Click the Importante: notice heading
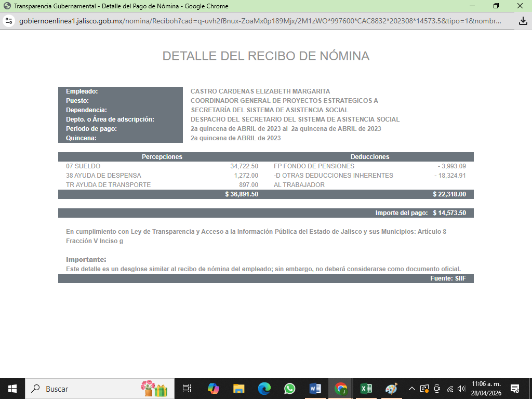Viewport: 532px width, 399px height. coord(86,260)
